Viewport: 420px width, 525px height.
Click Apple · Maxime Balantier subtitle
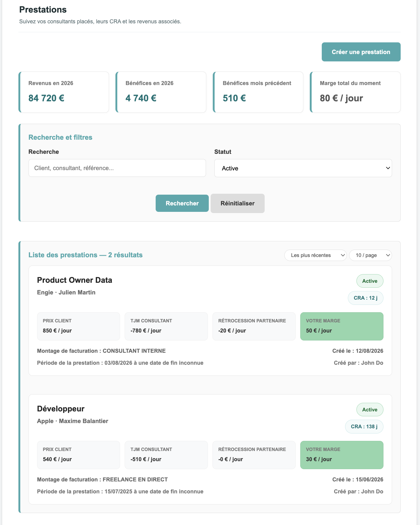coord(73,421)
